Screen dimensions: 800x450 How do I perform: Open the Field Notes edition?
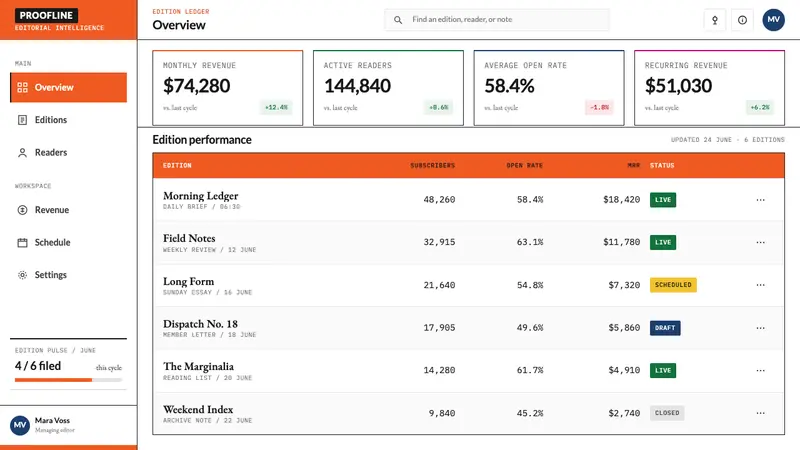click(189, 238)
